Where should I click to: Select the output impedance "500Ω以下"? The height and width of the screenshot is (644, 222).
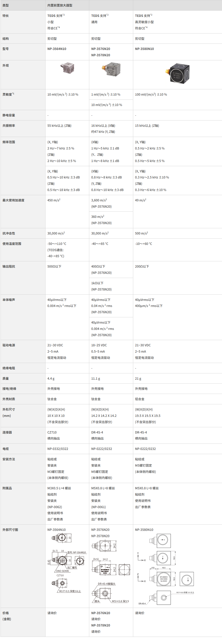(x=54, y=267)
